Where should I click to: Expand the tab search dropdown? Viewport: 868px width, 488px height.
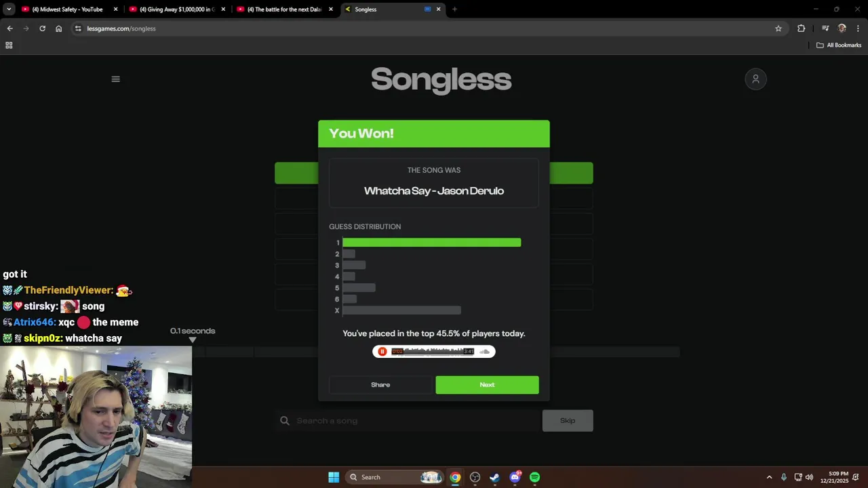9,9
